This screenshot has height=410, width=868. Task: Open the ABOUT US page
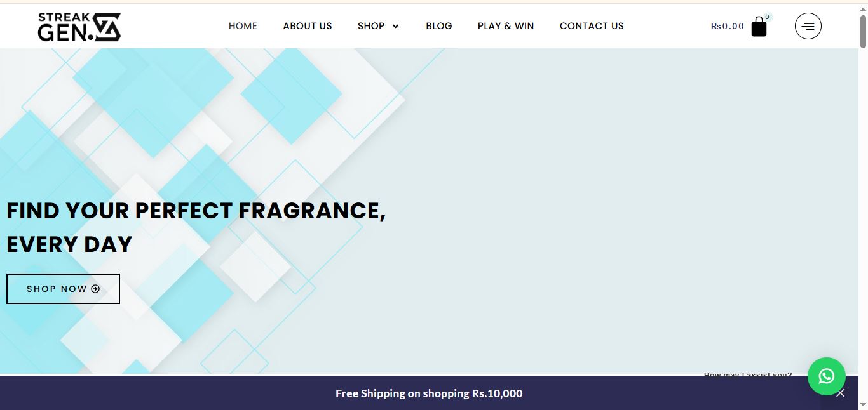click(308, 26)
